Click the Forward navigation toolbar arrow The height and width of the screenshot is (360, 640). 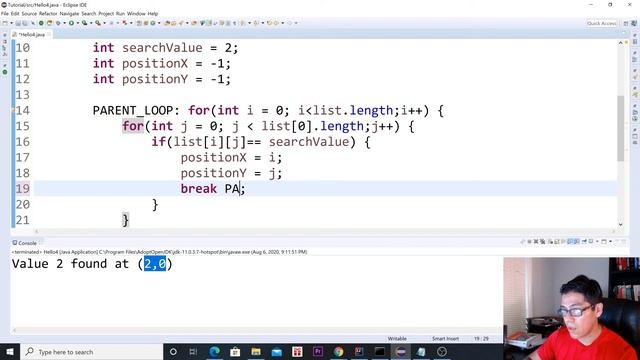click(x=290, y=23)
